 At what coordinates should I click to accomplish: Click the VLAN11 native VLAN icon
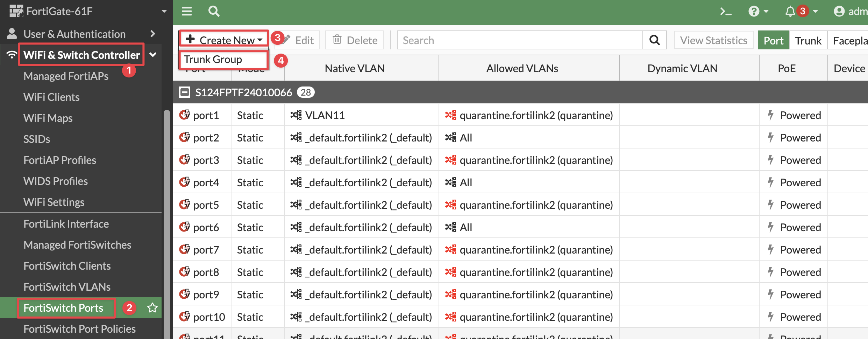[x=296, y=115]
